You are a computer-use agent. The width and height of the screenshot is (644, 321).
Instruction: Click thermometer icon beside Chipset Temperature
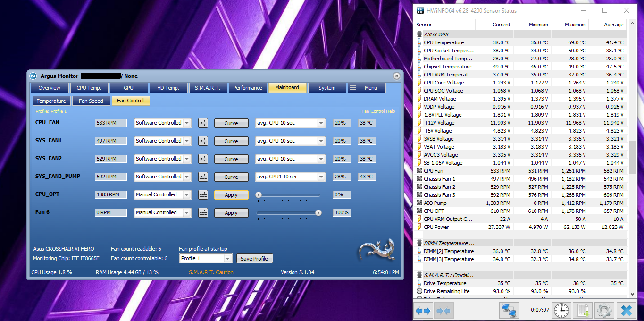click(419, 67)
